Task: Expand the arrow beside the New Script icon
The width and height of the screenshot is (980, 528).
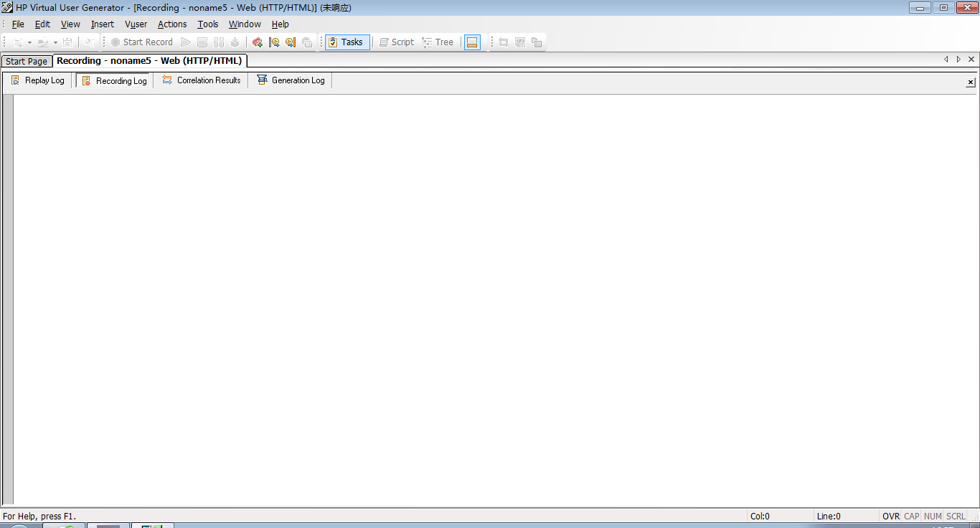Action: (x=29, y=42)
